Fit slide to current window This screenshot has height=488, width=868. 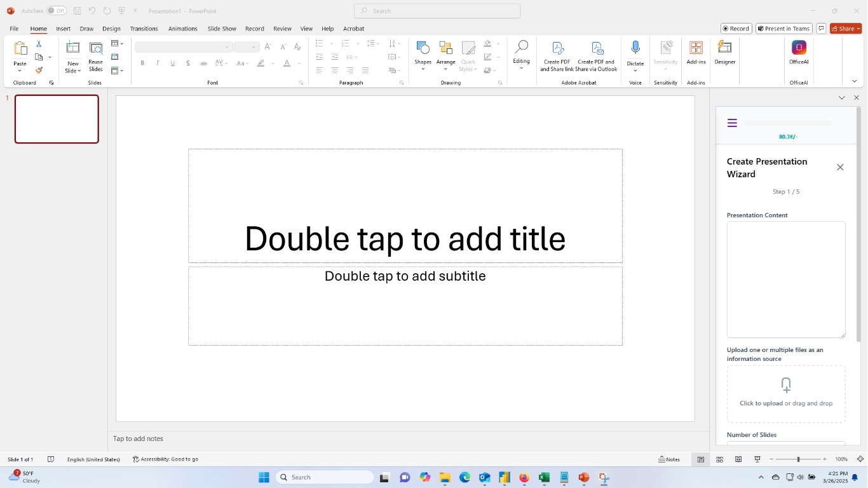pos(860,459)
